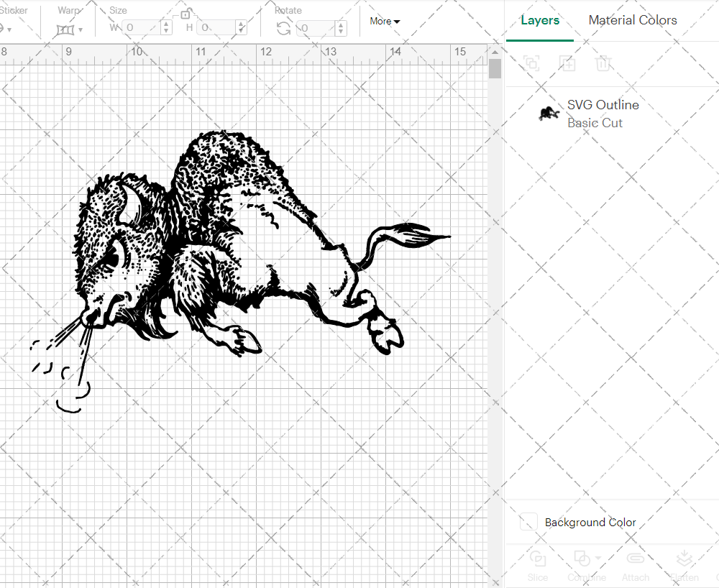This screenshot has width=719, height=588.
Task: Click the Rotate stepper arrows
Action: click(x=340, y=28)
